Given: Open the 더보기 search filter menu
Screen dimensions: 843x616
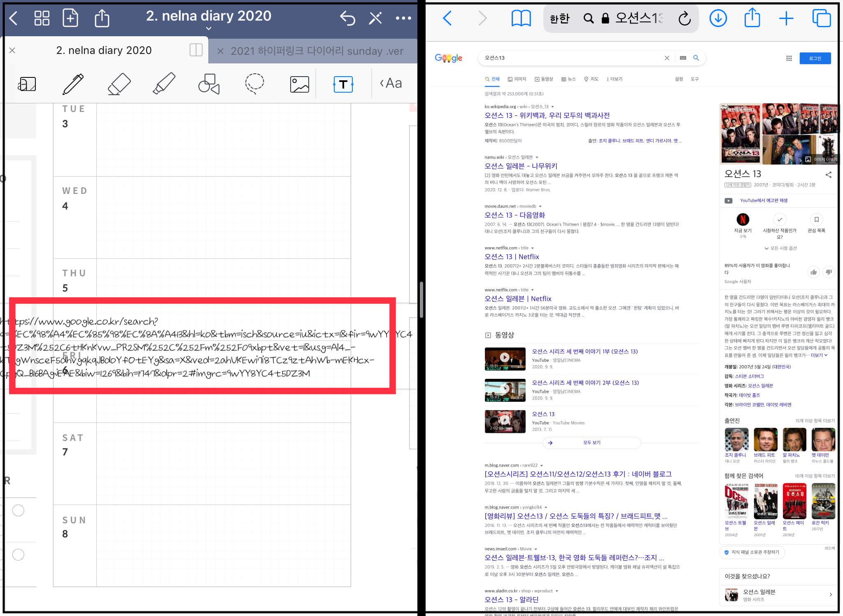Looking at the screenshot, I should [x=615, y=79].
